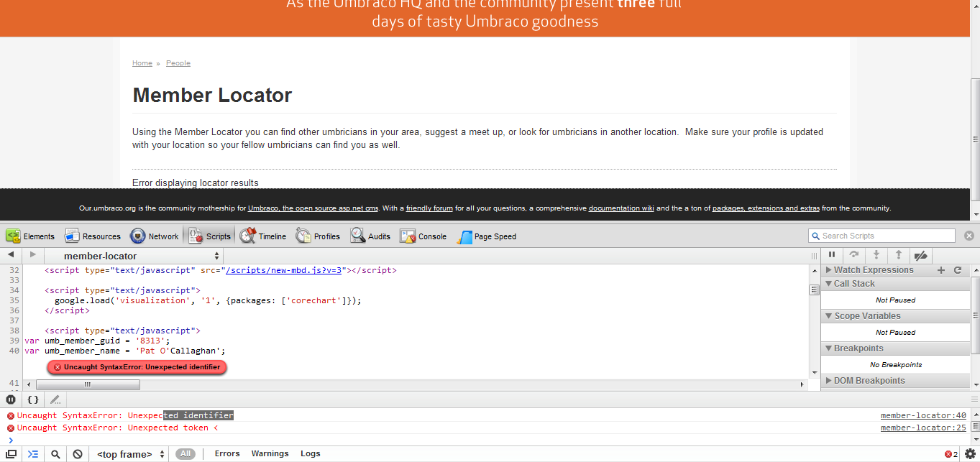
Task: Open the Page Speed panel
Action: pos(486,236)
